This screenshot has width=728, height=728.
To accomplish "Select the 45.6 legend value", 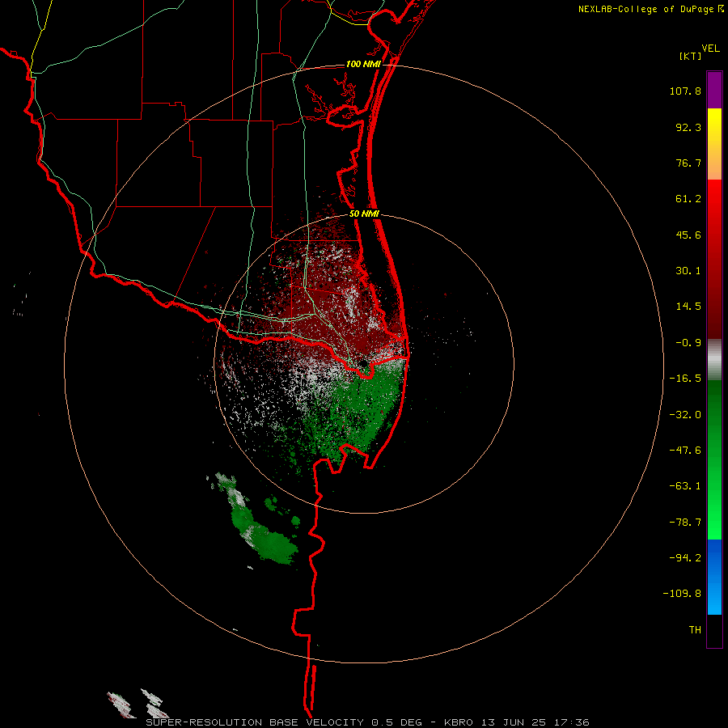I will point(688,235).
